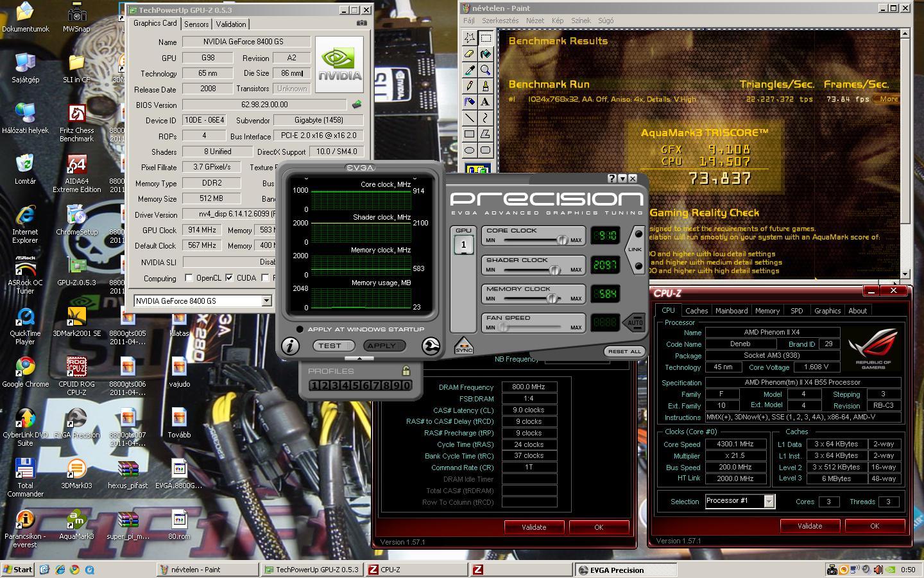Screen dimensions: 924x578
Task: Select the Pick Color eyedropper tool
Action: (470, 70)
